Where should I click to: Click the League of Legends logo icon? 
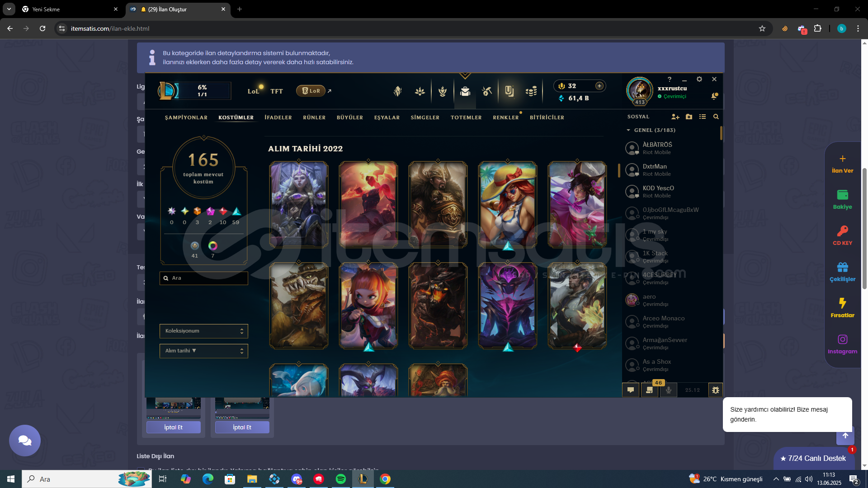(168, 91)
